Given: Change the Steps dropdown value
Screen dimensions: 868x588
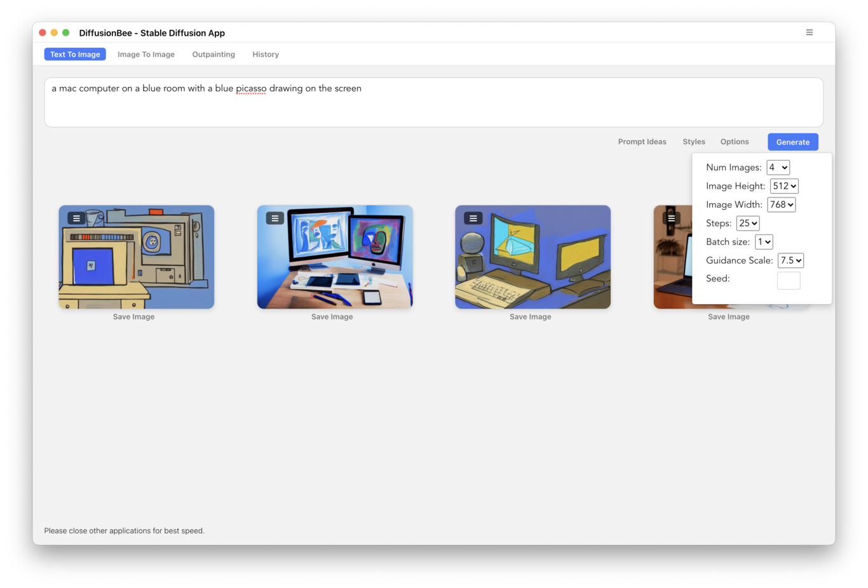Looking at the screenshot, I should (748, 223).
